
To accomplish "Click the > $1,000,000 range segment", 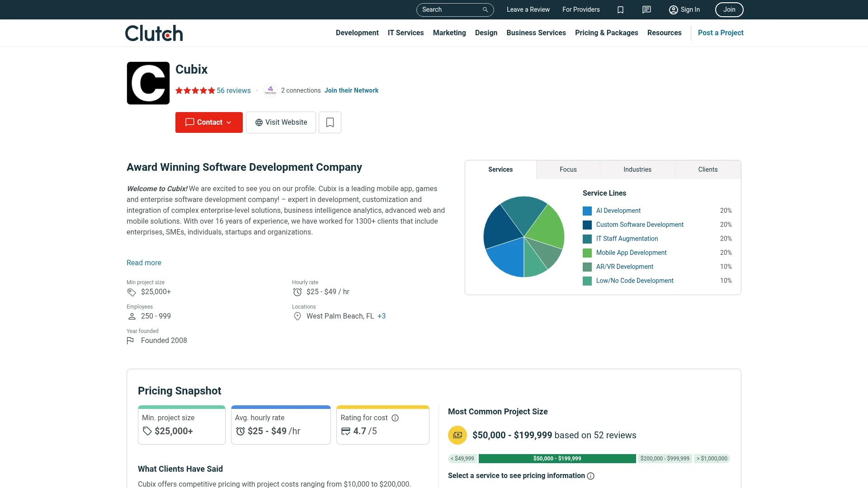I will point(712,459).
